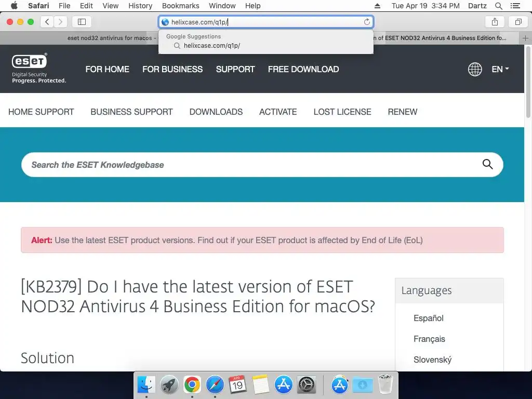Open the SUPPORT navigation link
This screenshot has height=399, width=532.
pyautogui.click(x=235, y=69)
